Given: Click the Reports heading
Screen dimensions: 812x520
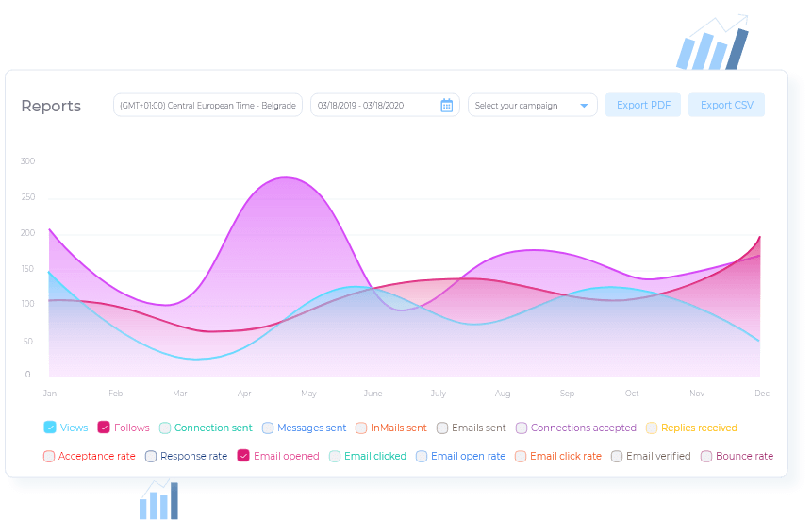Looking at the screenshot, I should click(x=51, y=106).
